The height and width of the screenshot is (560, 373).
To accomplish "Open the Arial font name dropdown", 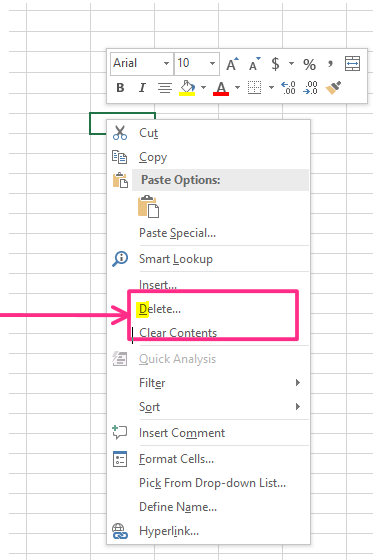I will (x=166, y=64).
